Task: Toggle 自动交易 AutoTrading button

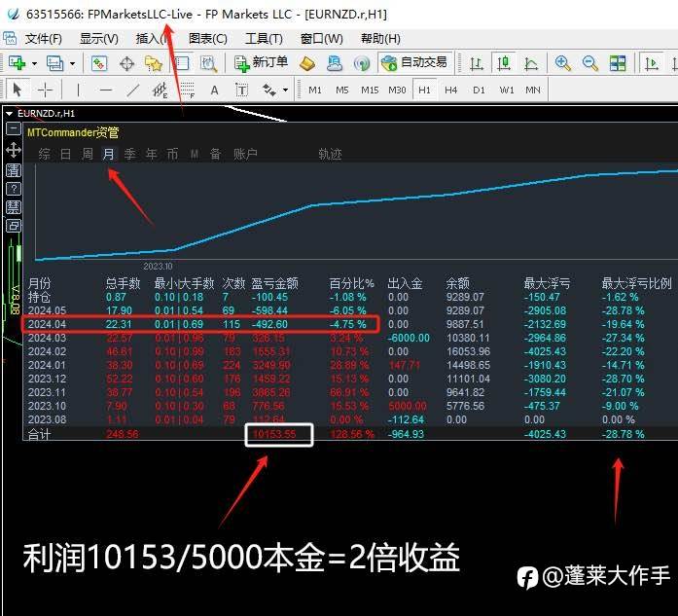Action: point(415,62)
